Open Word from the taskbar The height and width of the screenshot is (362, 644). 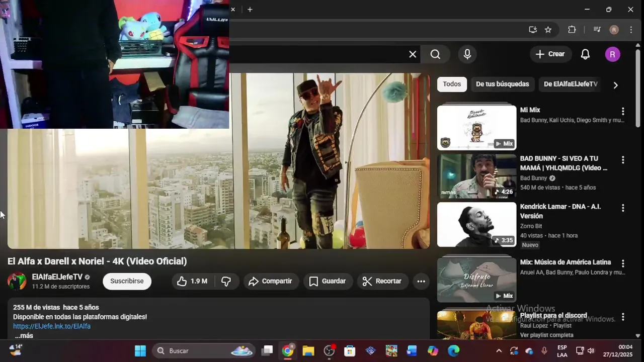[x=412, y=350]
